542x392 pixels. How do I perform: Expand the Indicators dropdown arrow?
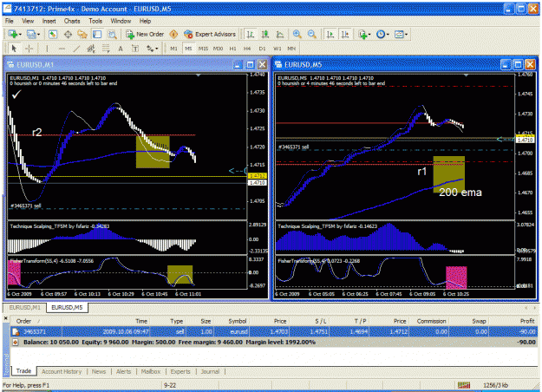click(x=369, y=34)
